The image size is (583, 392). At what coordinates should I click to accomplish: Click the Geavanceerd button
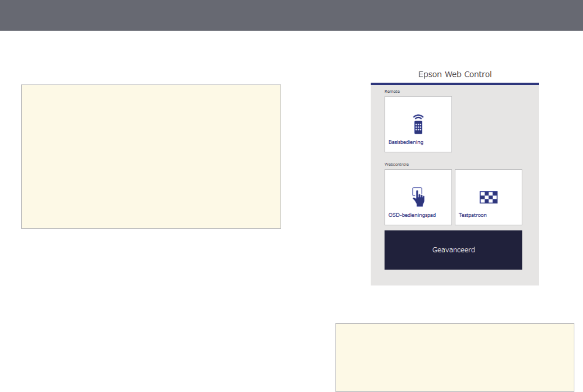click(453, 250)
